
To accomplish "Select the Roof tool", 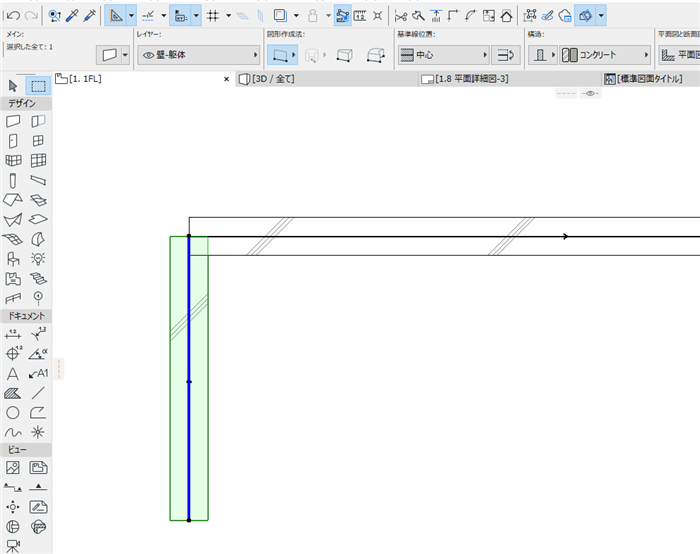I will pyautogui.click(x=13, y=200).
